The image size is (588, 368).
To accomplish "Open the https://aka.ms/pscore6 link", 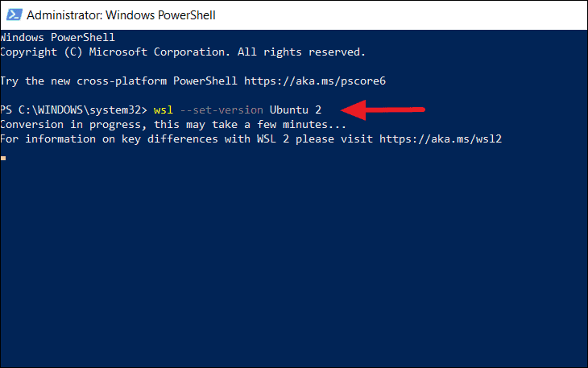I will click(315, 81).
